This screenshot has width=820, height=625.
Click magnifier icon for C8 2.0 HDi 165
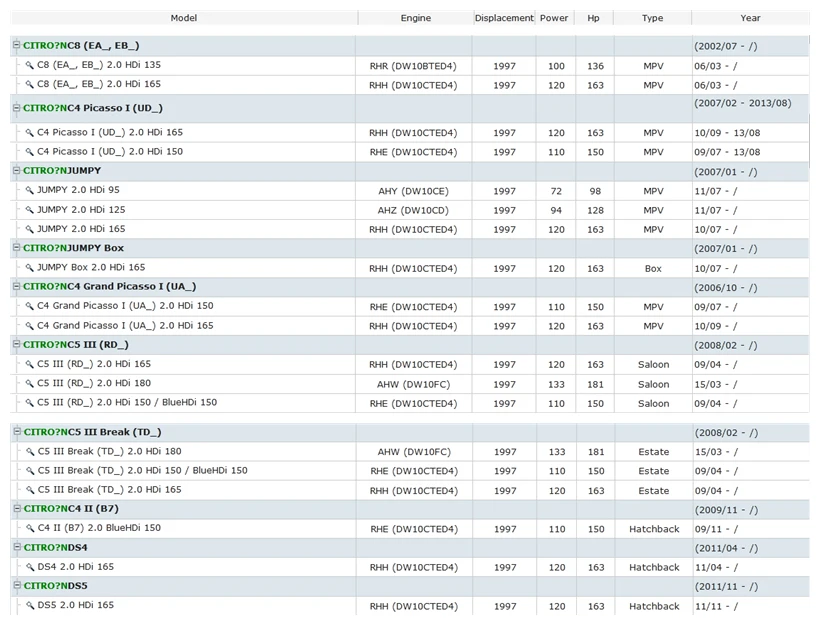point(29,85)
